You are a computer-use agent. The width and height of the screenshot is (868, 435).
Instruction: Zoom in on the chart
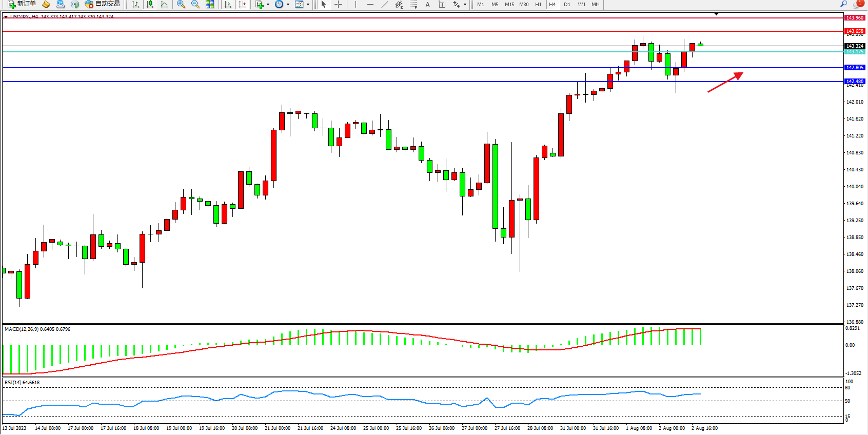click(181, 4)
